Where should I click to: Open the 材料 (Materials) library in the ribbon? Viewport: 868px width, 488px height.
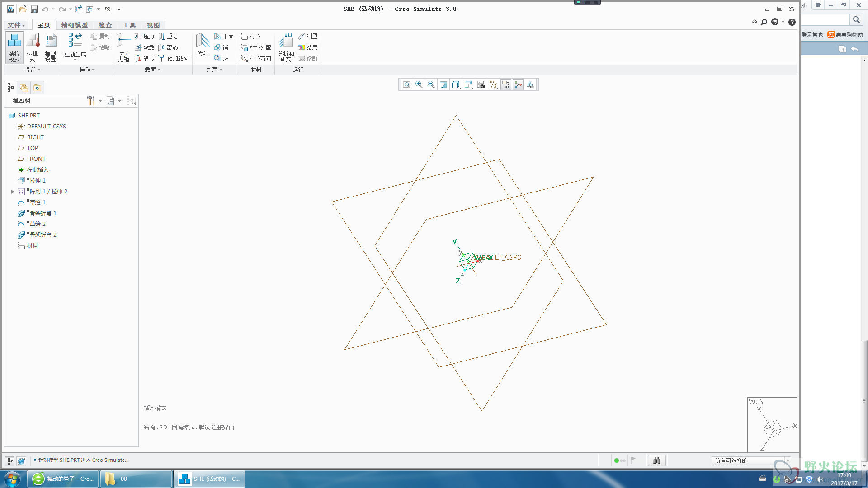250,36
